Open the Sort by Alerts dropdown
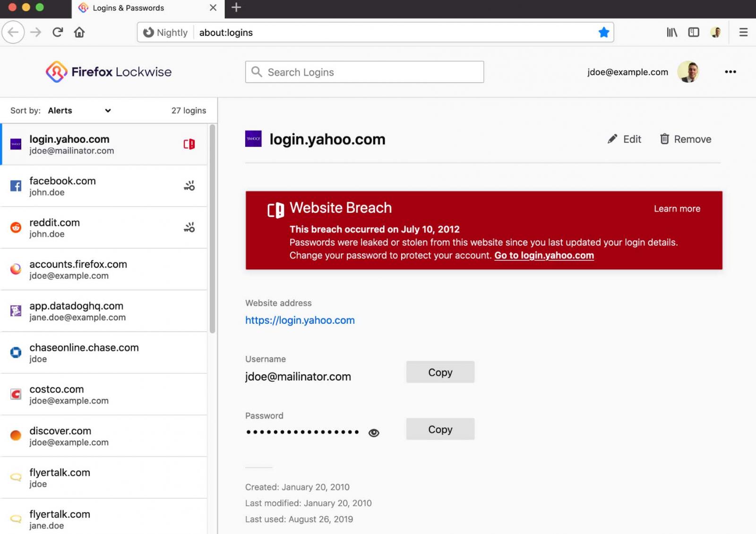The height and width of the screenshot is (534, 756). click(x=79, y=111)
